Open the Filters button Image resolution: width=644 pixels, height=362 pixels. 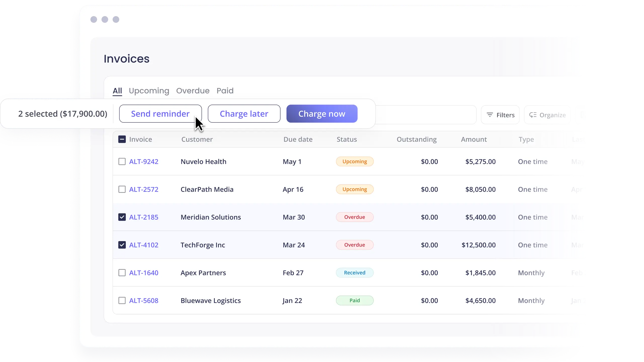pyautogui.click(x=500, y=115)
